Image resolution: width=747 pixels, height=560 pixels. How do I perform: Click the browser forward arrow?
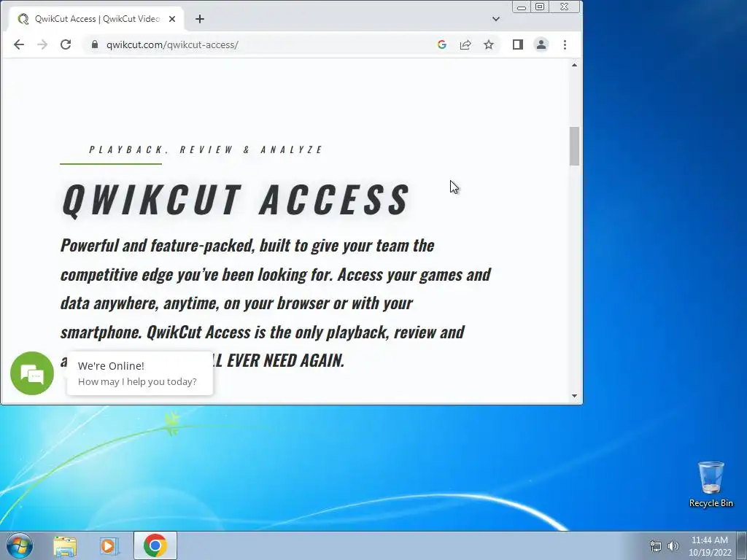tap(42, 44)
